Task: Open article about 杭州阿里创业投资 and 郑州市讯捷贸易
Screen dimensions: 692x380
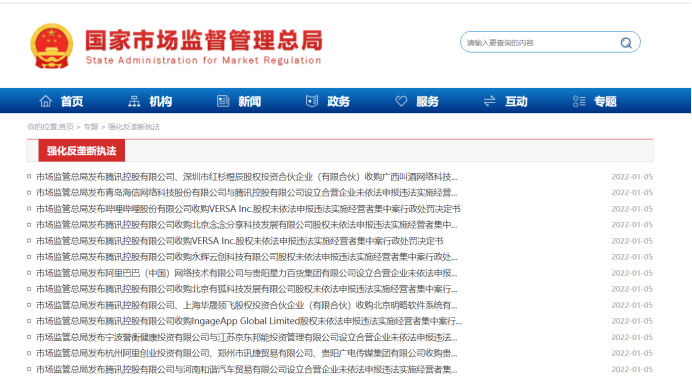Action: (247, 353)
